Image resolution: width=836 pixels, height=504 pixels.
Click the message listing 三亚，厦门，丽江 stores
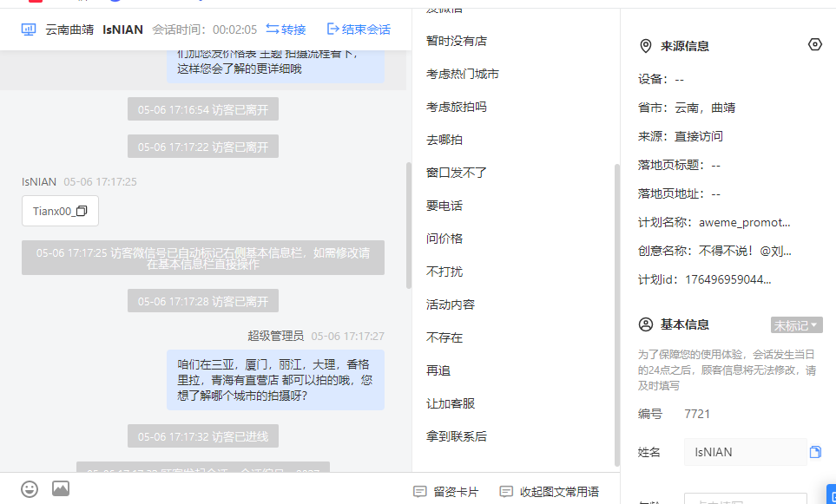coord(276,380)
